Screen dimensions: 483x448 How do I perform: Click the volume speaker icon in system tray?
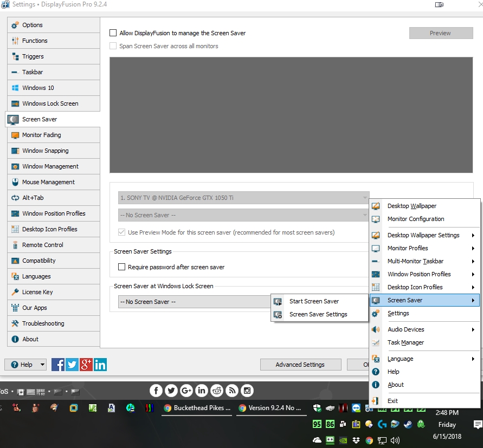[395, 440]
